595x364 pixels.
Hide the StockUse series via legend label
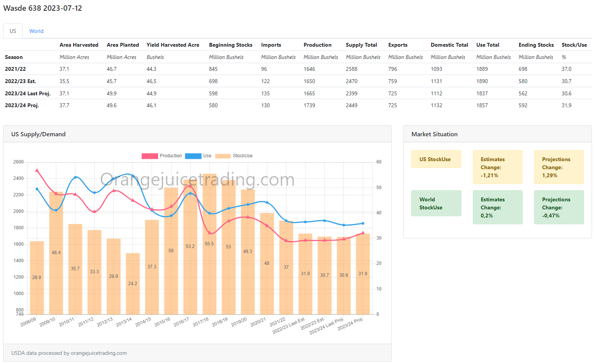tap(242, 156)
